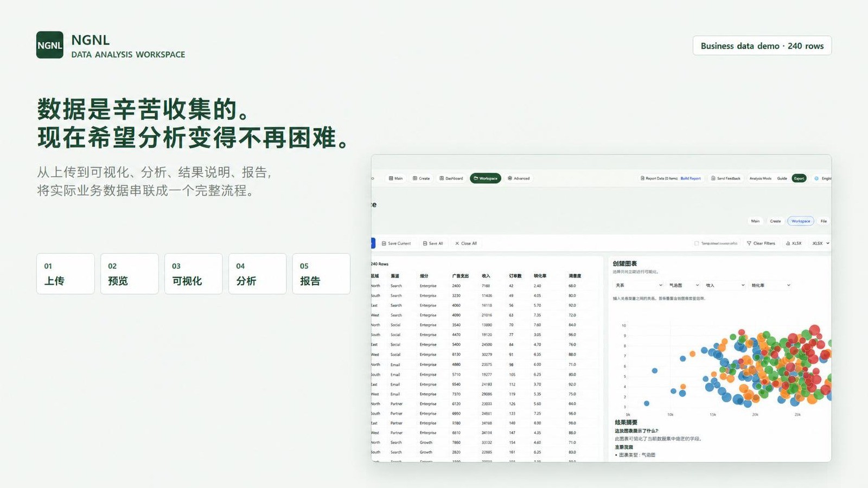Click the Clear Filters funnel icon
The height and width of the screenshot is (488, 868).
tap(749, 243)
